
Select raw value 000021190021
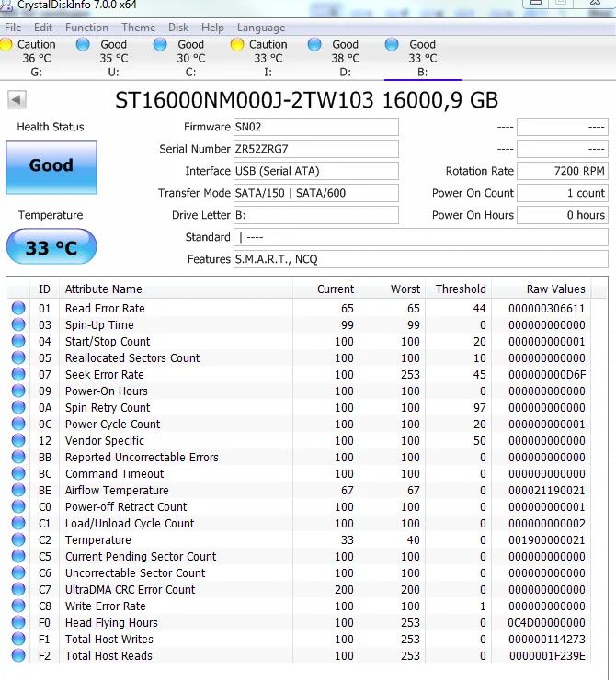click(x=547, y=491)
